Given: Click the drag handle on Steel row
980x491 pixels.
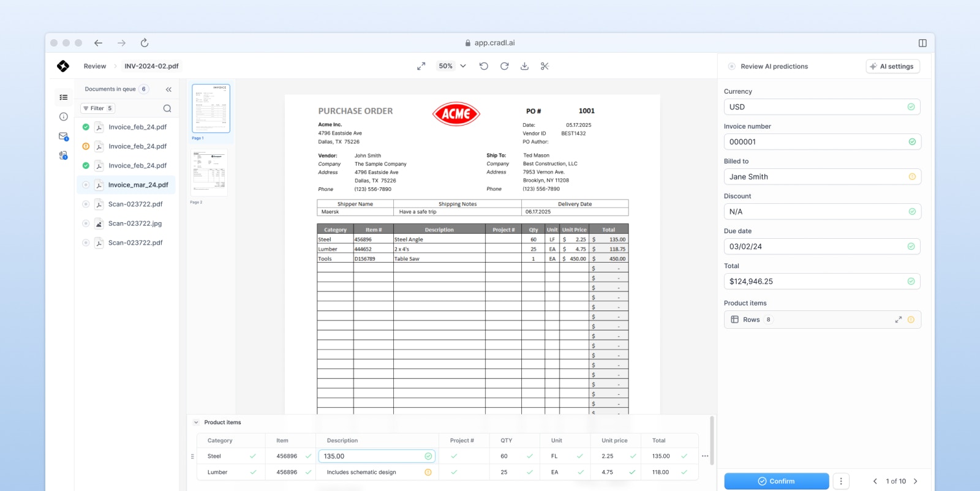Looking at the screenshot, I should pos(192,456).
